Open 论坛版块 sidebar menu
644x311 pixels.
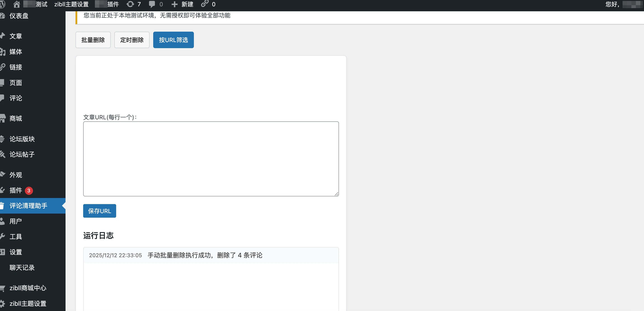[22, 139]
